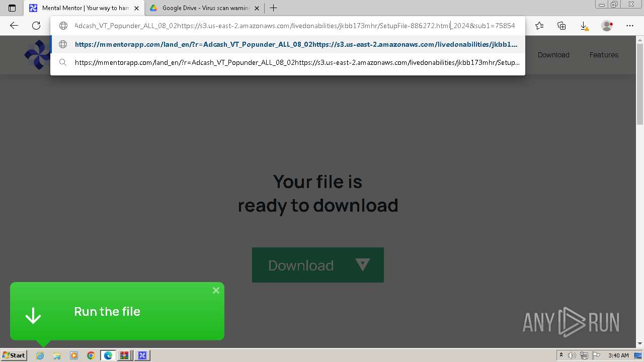Click the magnifier icon in search suggestion

tap(63, 62)
